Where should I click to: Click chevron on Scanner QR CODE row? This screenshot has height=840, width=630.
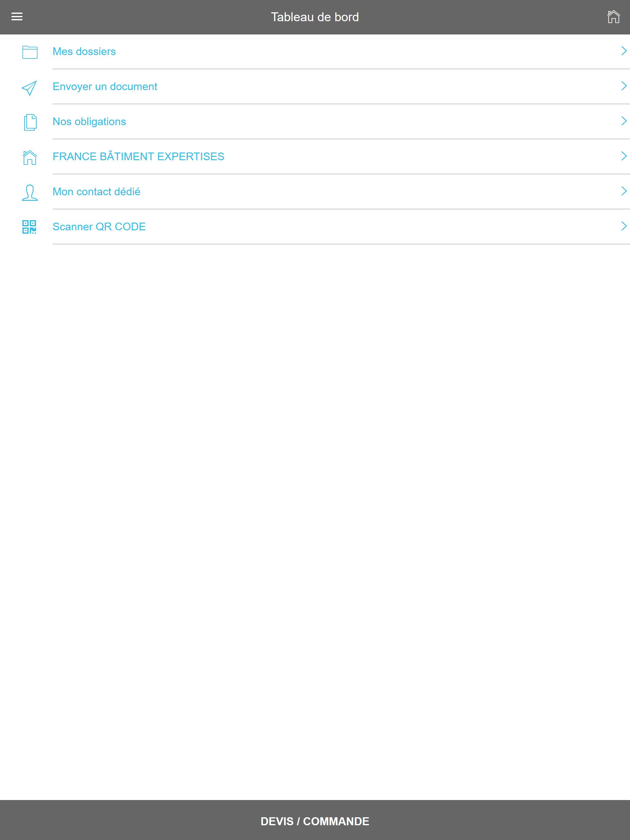[x=624, y=226]
